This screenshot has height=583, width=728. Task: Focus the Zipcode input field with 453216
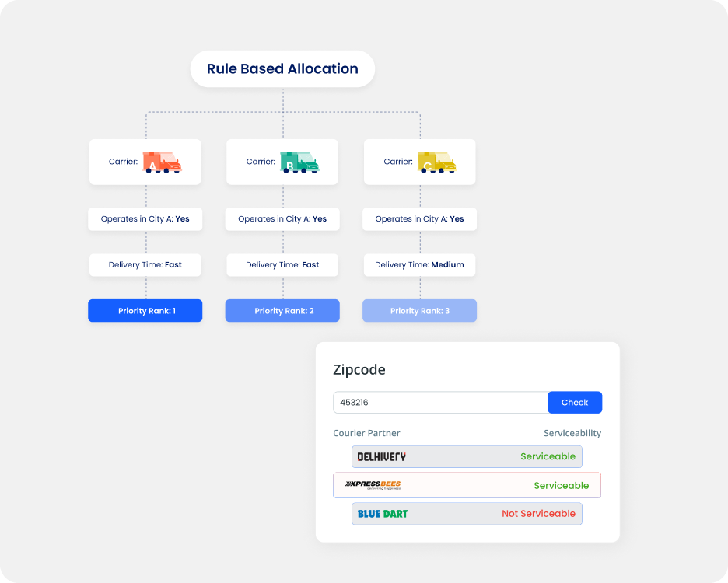coord(440,403)
